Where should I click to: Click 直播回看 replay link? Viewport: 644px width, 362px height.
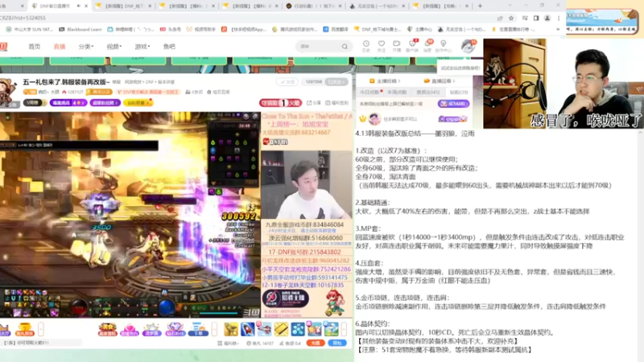pyautogui.click(x=440, y=81)
